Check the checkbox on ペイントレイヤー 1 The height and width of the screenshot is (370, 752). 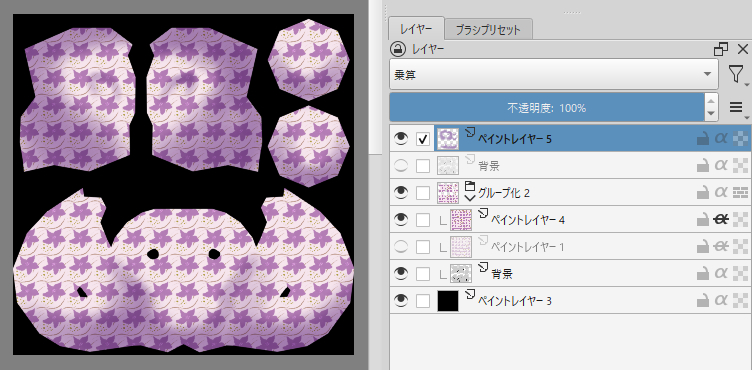pos(423,247)
